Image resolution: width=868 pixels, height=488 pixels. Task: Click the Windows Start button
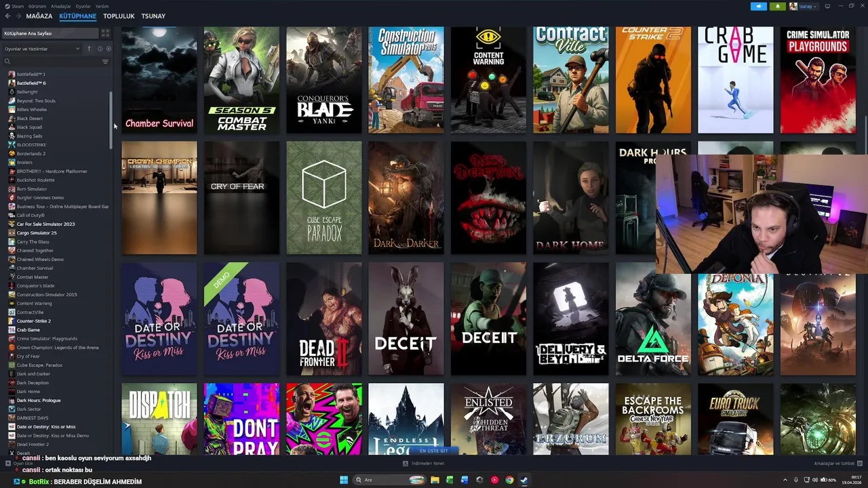(x=344, y=480)
